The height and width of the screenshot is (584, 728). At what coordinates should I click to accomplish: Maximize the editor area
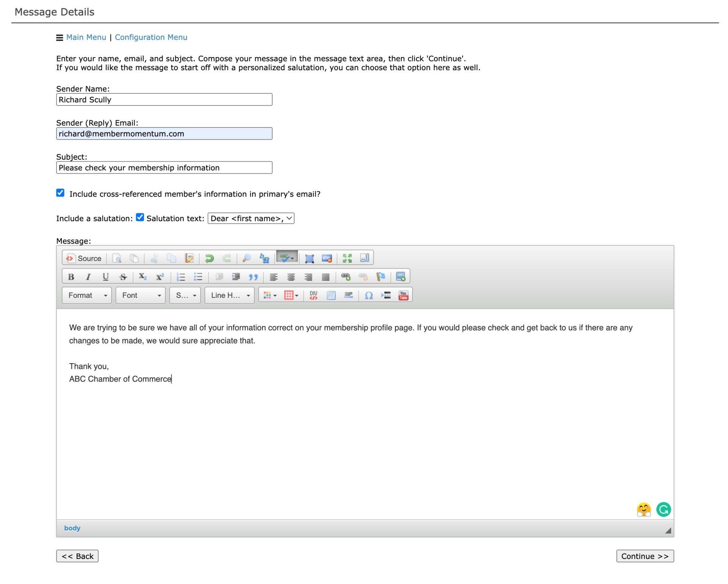(x=347, y=258)
